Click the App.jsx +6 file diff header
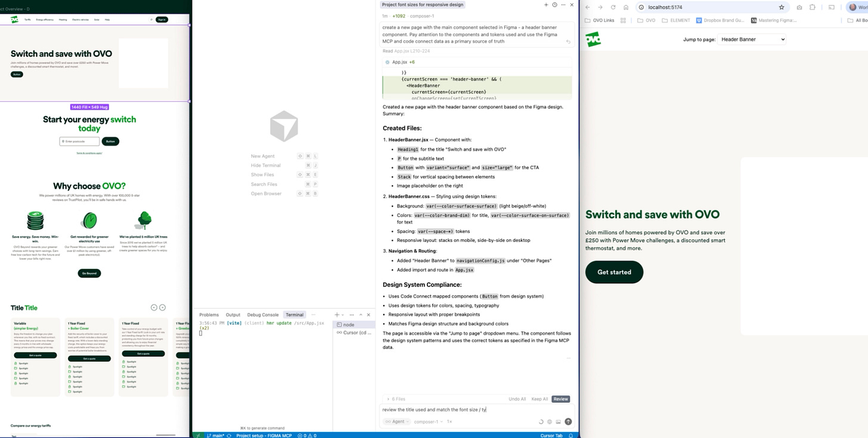The height and width of the screenshot is (438, 868). click(477, 62)
